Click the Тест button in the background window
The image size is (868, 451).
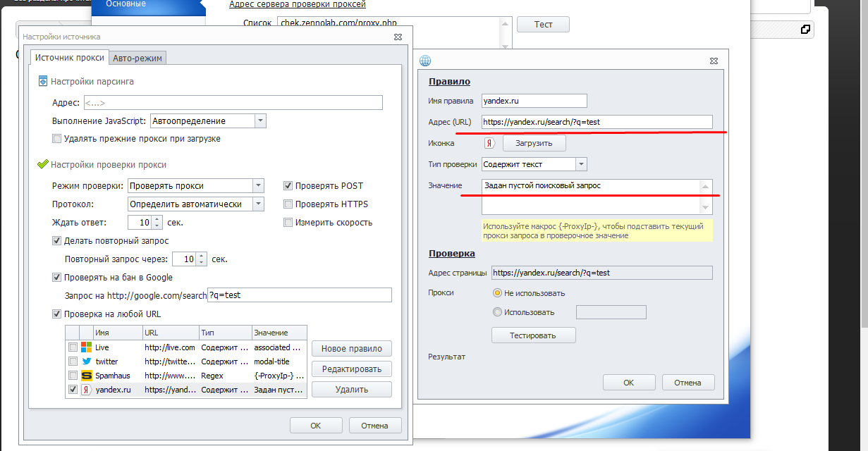(x=543, y=24)
